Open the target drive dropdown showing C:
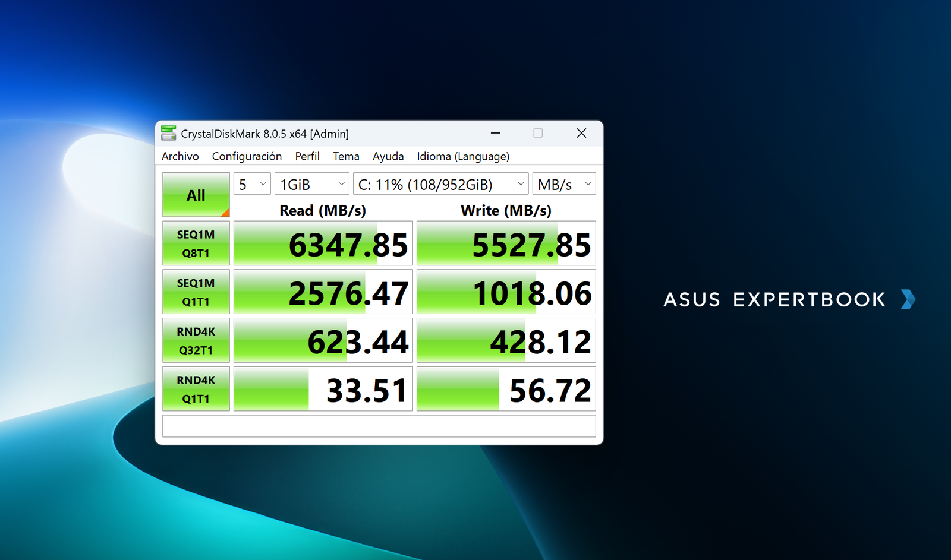This screenshot has height=560, width=951. tap(440, 183)
